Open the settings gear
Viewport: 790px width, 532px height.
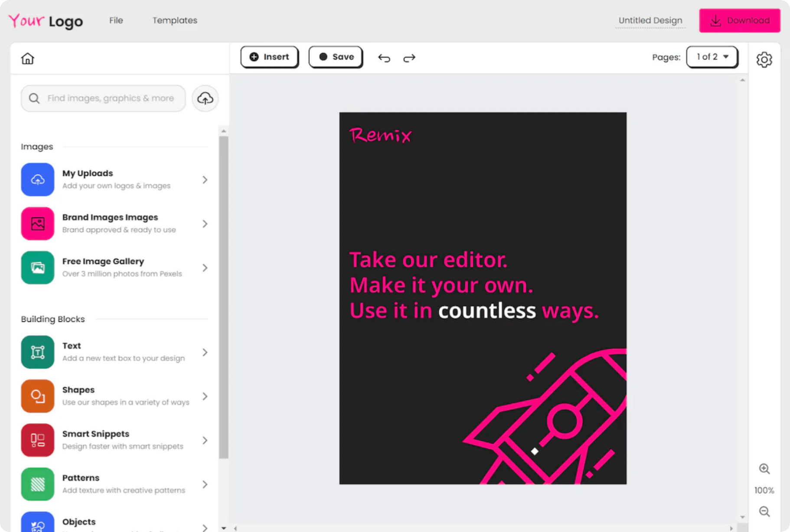point(764,59)
